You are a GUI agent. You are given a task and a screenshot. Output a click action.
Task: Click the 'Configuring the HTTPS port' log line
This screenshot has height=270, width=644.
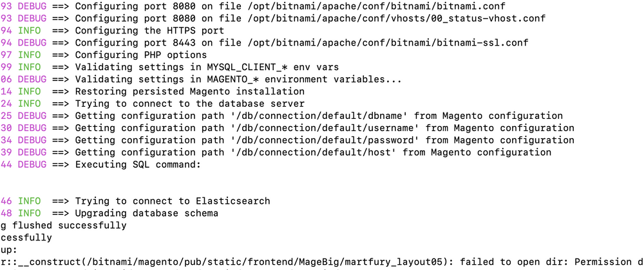point(149,31)
